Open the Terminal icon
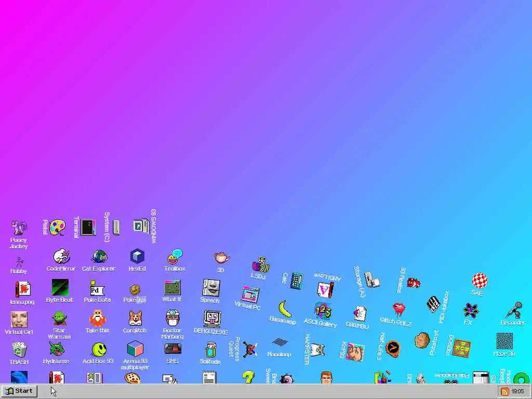Viewport: 532px width, 399px height. [x=88, y=228]
